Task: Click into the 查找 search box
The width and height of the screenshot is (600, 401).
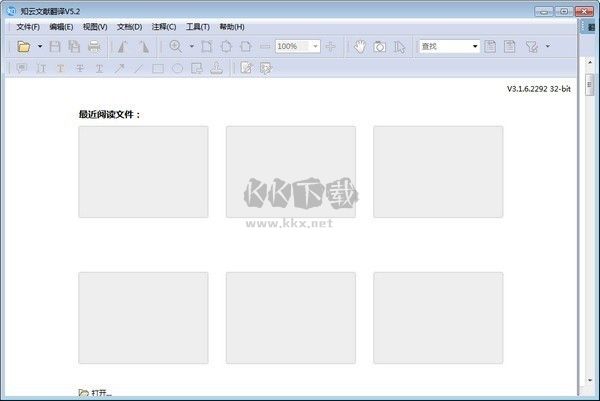Action: pos(445,46)
